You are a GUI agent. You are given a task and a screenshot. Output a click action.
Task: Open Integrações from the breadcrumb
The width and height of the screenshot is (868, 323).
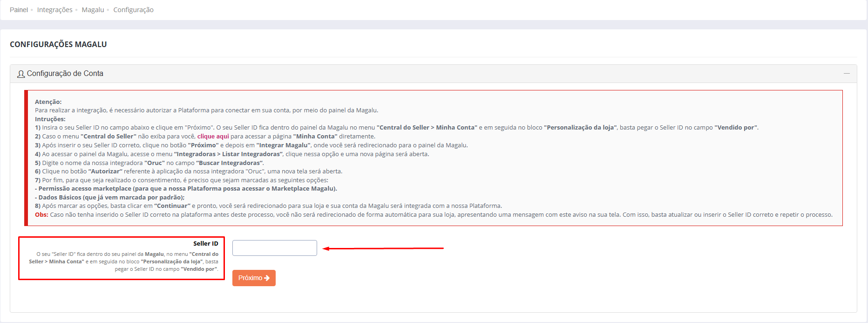54,10
